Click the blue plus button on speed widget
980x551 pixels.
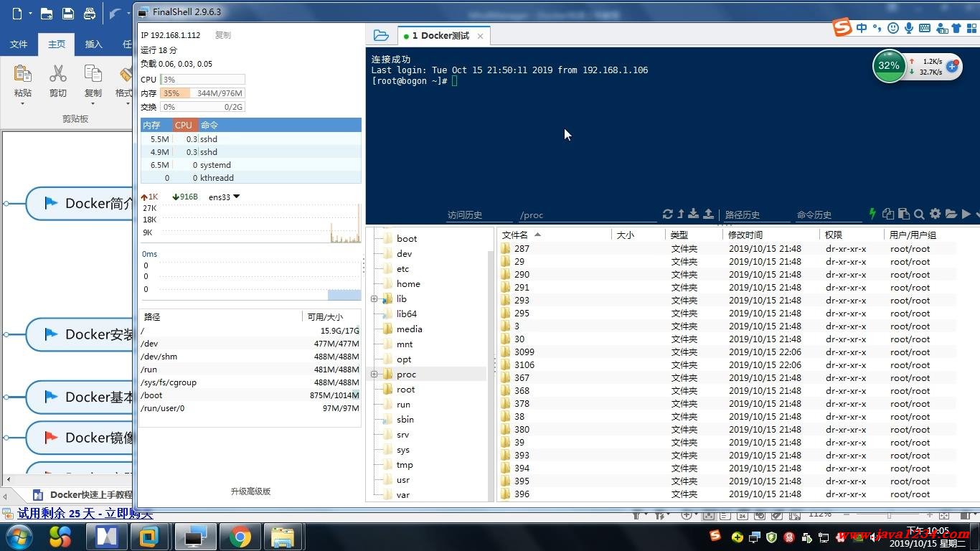(x=952, y=66)
